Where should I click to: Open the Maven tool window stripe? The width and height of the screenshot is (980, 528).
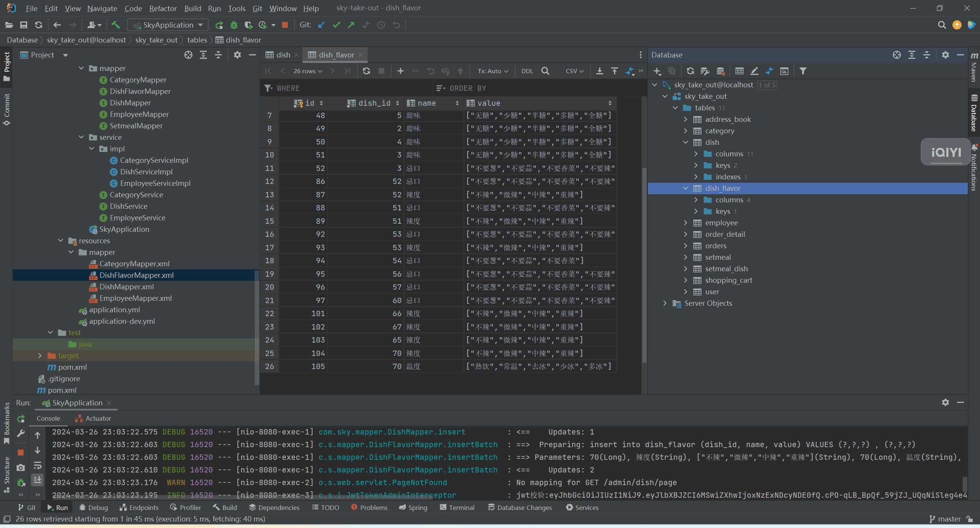click(x=974, y=67)
